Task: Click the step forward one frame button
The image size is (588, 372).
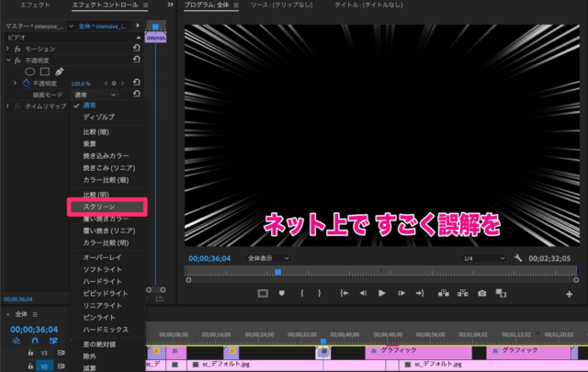Action: pyautogui.click(x=401, y=293)
